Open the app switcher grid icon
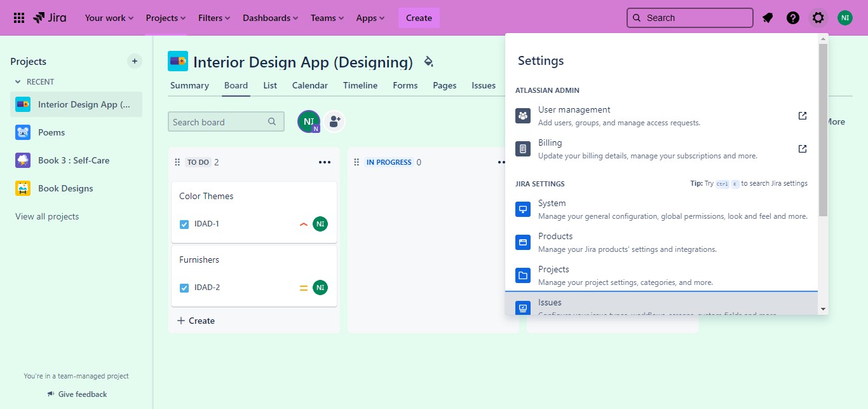Screen dimensions: 868x409 pos(19,18)
